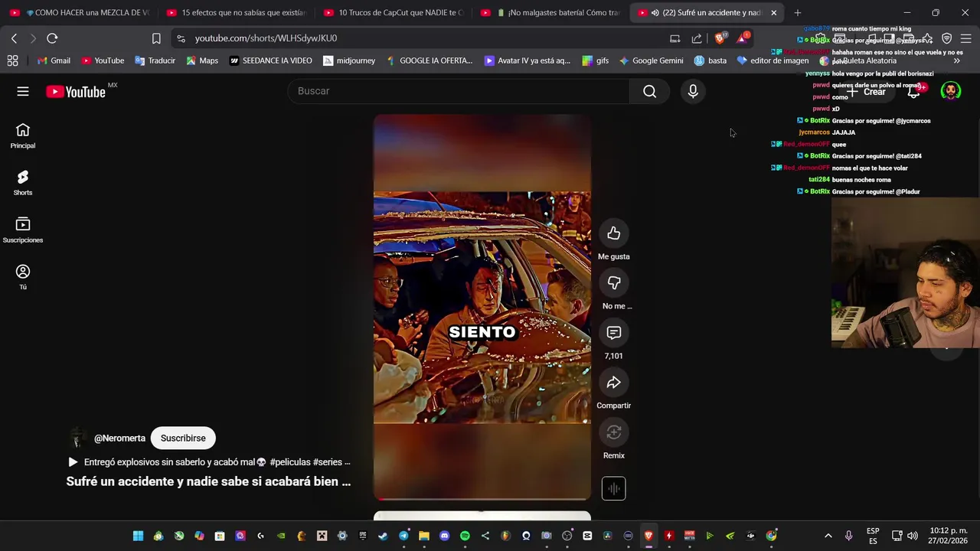Switch to No malgastes batería tab
Image resolution: width=980 pixels, height=551 pixels.
pyautogui.click(x=550, y=13)
